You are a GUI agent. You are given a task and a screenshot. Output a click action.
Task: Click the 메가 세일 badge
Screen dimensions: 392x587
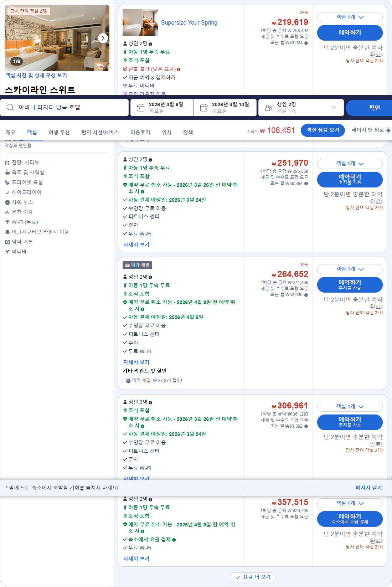[137, 265]
